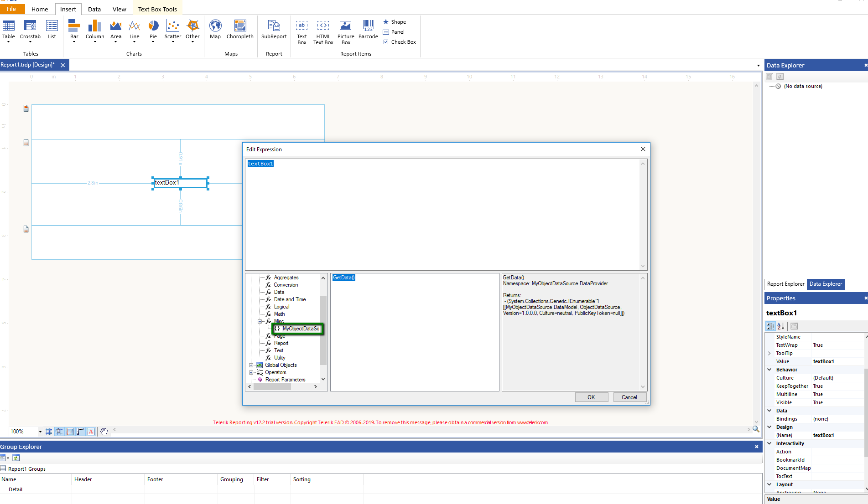Screen dimensions: 868x504
Task: Insert a Crosstab from the ribbon
Action: click(x=30, y=31)
